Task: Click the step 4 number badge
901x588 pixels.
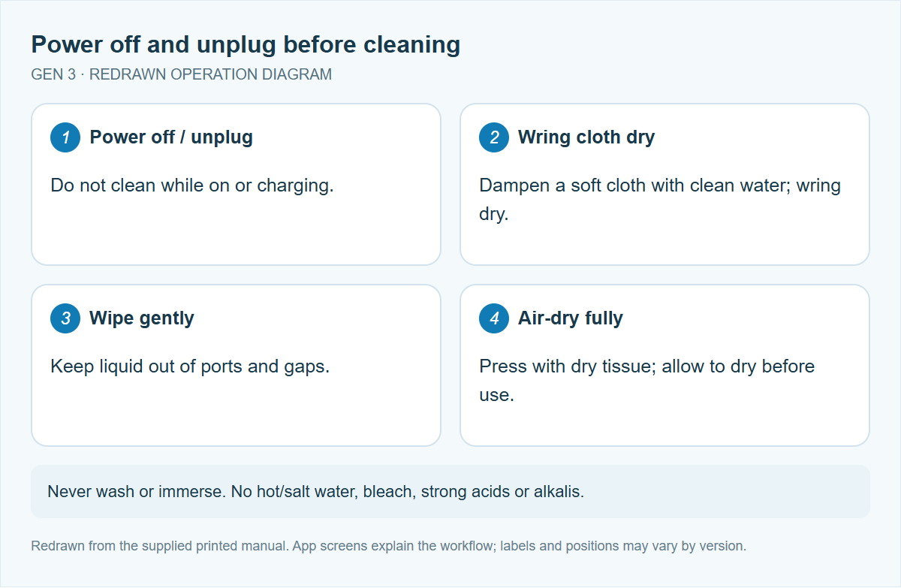Action: 494,318
